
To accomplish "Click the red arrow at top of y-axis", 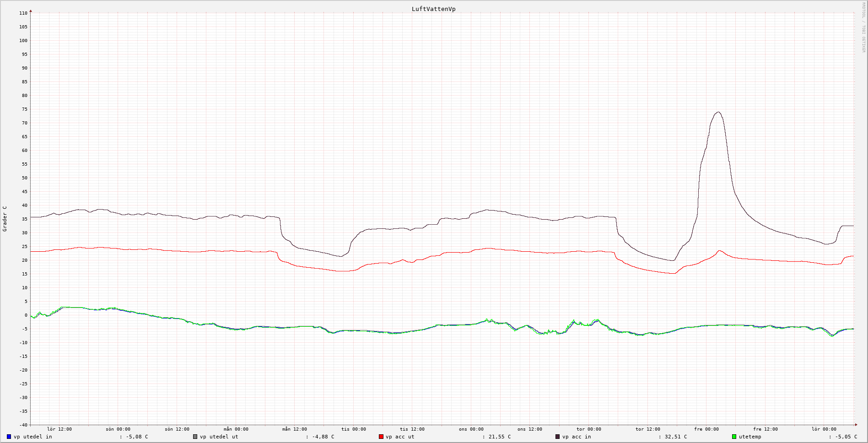I will click(x=31, y=11).
